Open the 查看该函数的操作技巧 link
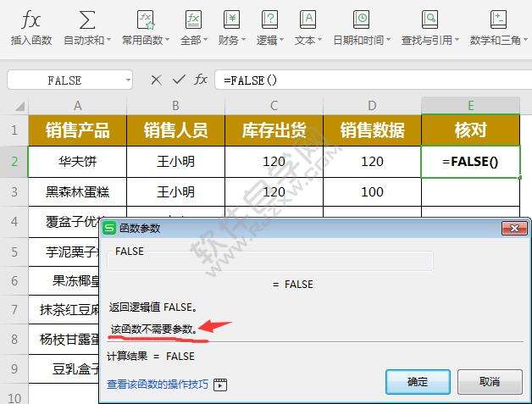Viewport: 532px width, 404px height. tap(158, 385)
